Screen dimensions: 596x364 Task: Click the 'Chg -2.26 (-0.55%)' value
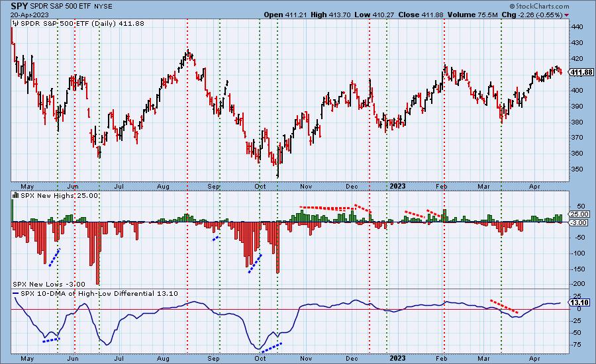point(532,15)
